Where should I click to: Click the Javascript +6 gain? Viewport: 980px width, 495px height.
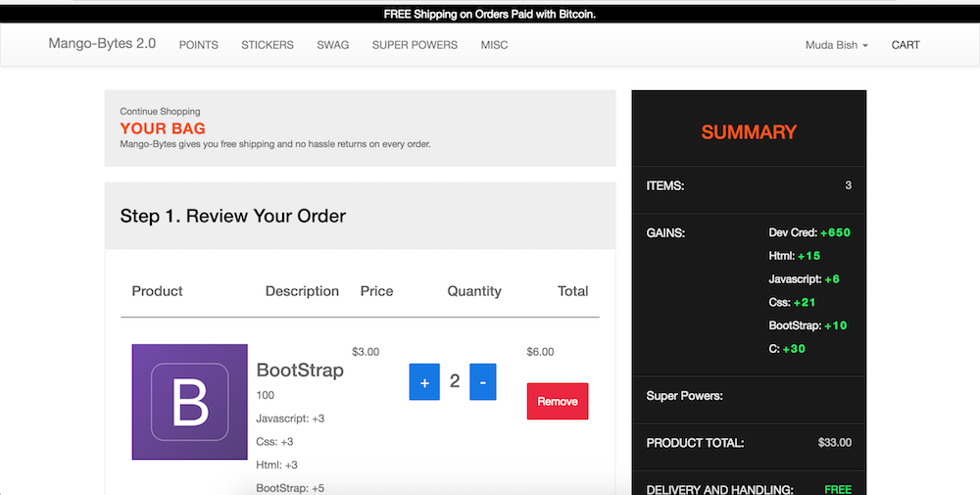[804, 279]
